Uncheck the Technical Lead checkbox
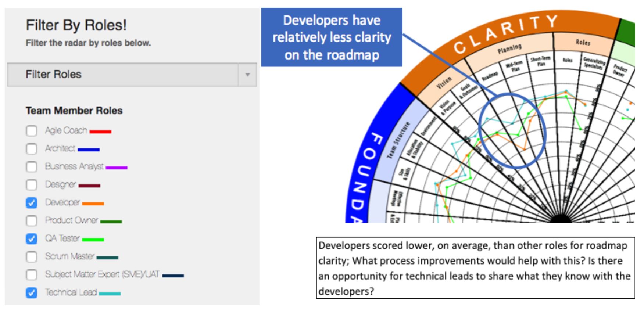 pyautogui.click(x=32, y=293)
